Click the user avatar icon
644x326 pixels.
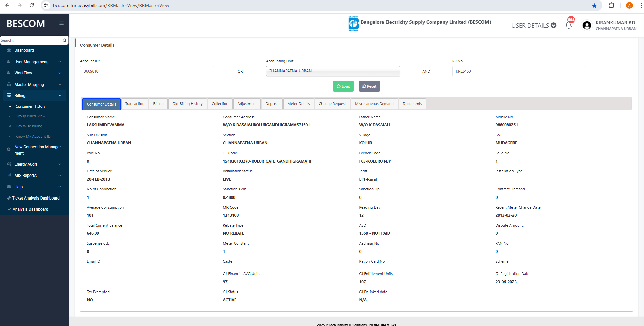[587, 25]
